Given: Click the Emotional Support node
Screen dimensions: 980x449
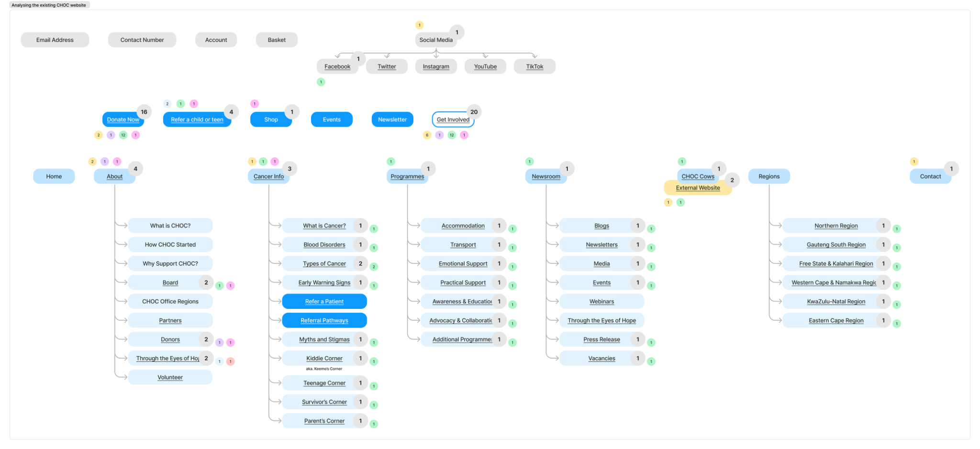Looking at the screenshot, I should (463, 263).
